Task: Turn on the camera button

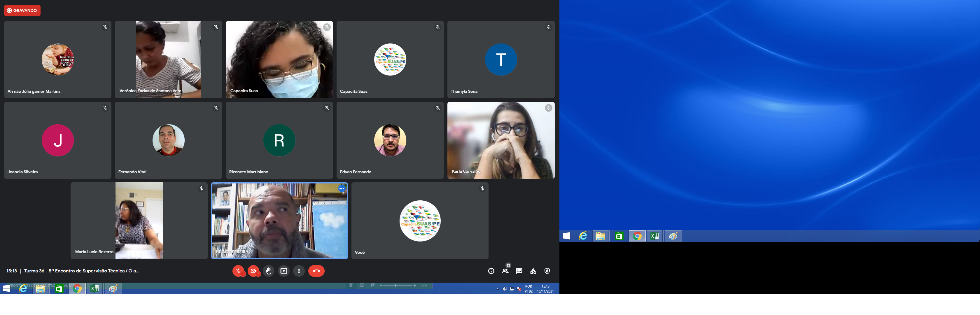Action: [x=253, y=271]
